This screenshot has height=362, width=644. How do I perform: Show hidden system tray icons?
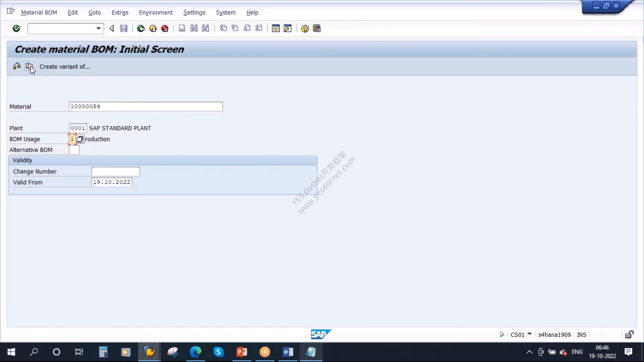(529, 352)
